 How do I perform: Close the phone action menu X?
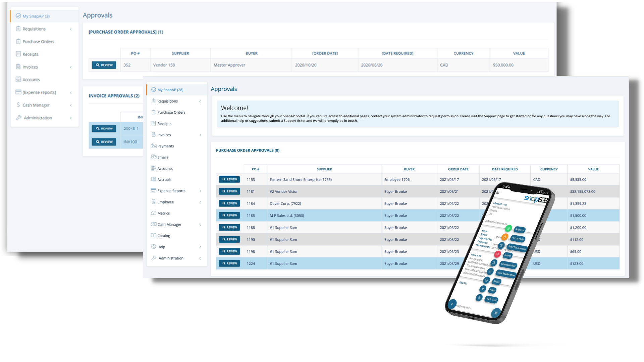pyautogui.click(x=496, y=313)
